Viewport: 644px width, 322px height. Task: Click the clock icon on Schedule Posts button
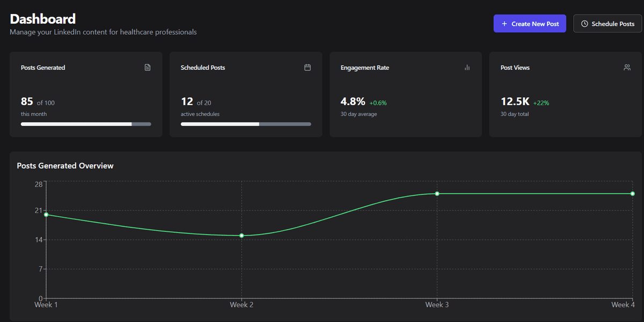point(584,24)
